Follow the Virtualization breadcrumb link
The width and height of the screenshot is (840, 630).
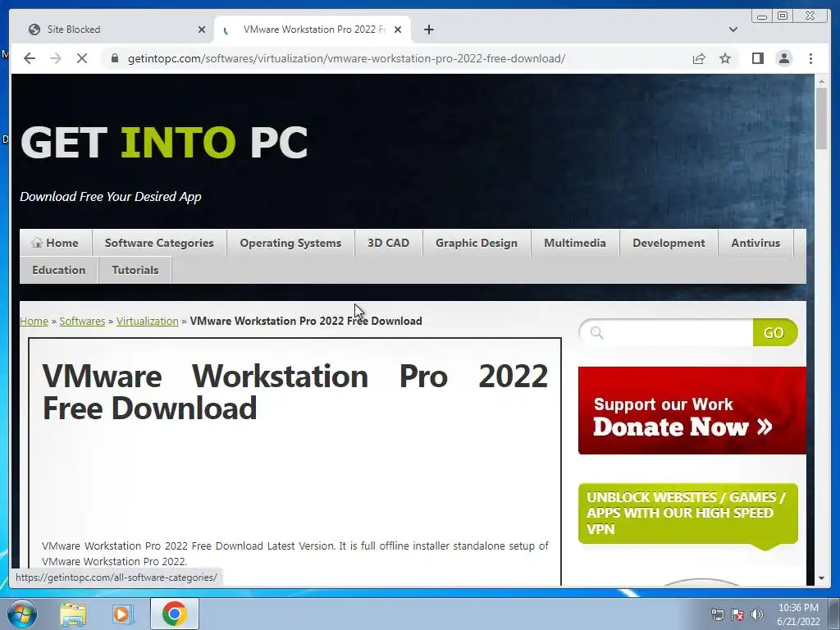click(148, 321)
